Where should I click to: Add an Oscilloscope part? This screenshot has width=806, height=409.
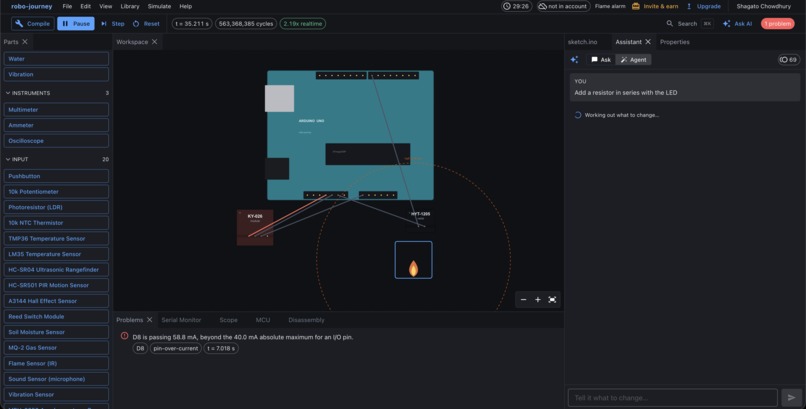pos(56,141)
